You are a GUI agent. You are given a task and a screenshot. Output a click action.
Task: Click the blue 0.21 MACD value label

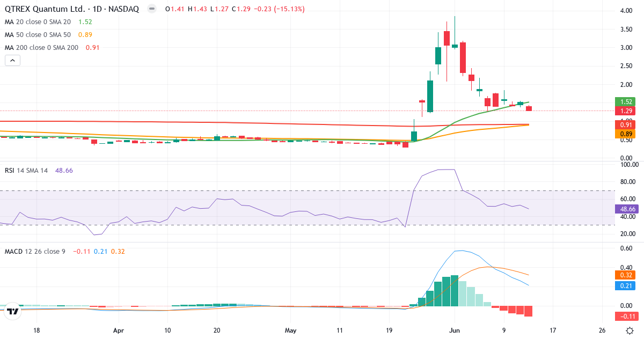(625, 285)
